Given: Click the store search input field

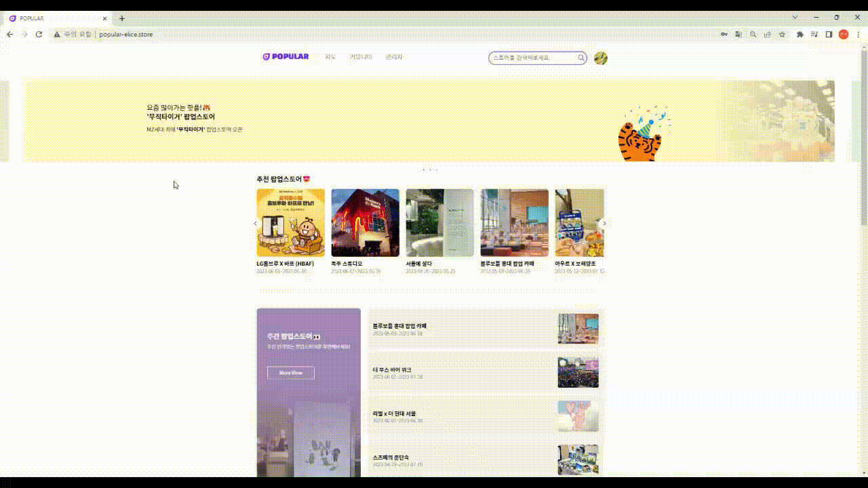Looking at the screenshot, I should click(x=532, y=58).
